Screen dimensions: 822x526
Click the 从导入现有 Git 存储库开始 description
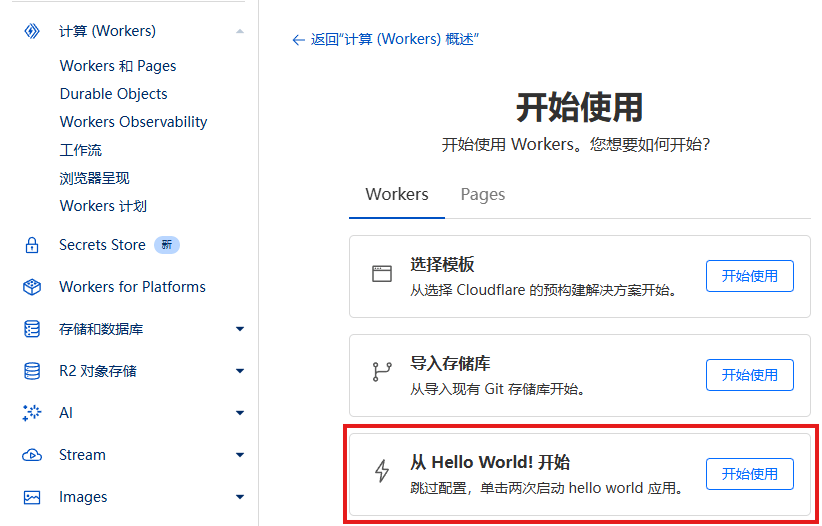pyautogui.click(x=497, y=389)
